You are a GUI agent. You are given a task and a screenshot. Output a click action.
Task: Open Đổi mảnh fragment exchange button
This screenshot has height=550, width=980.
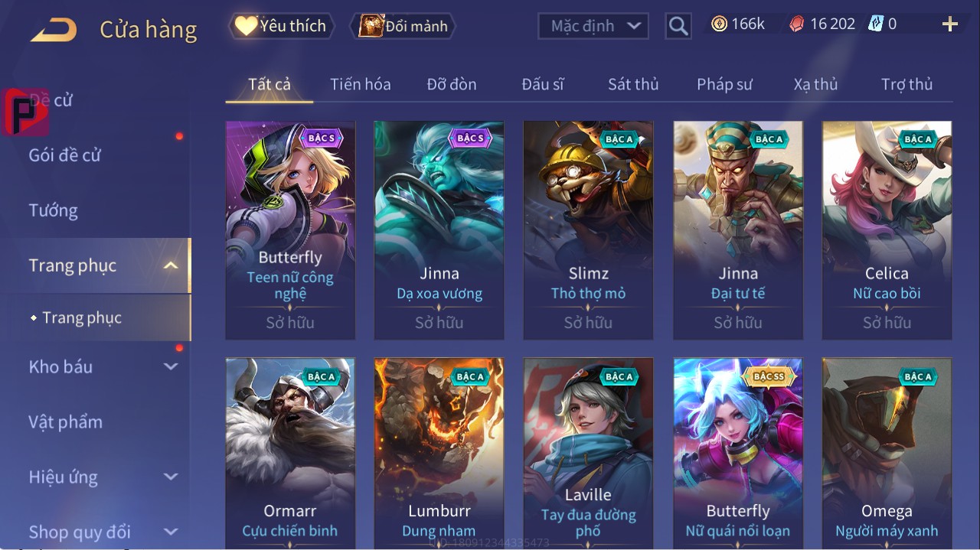403,26
